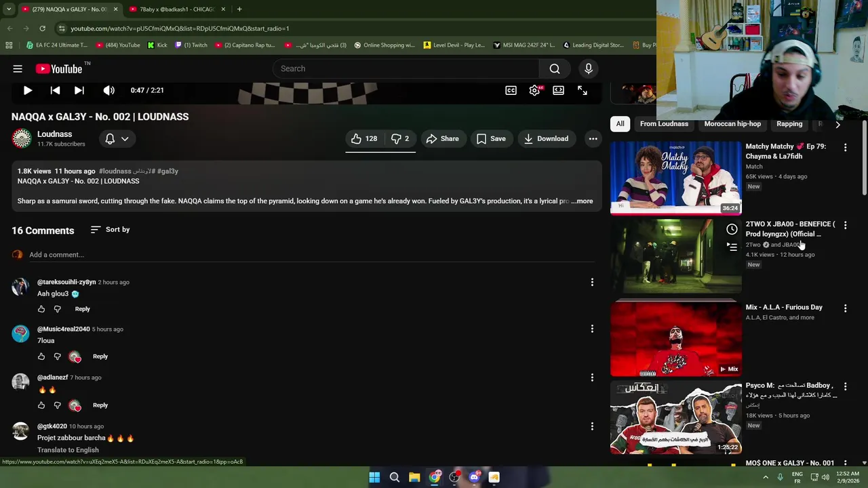
Task: Like the 7loua comment
Action: point(41,357)
